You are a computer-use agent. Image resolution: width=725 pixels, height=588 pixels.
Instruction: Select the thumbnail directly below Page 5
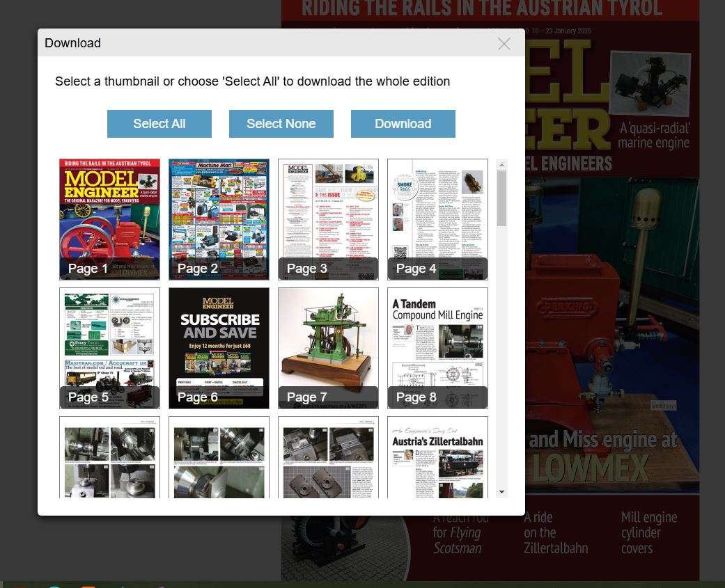coord(109,457)
